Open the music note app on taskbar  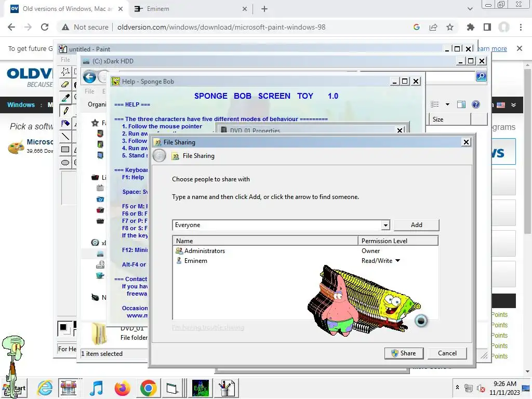click(x=96, y=388)
